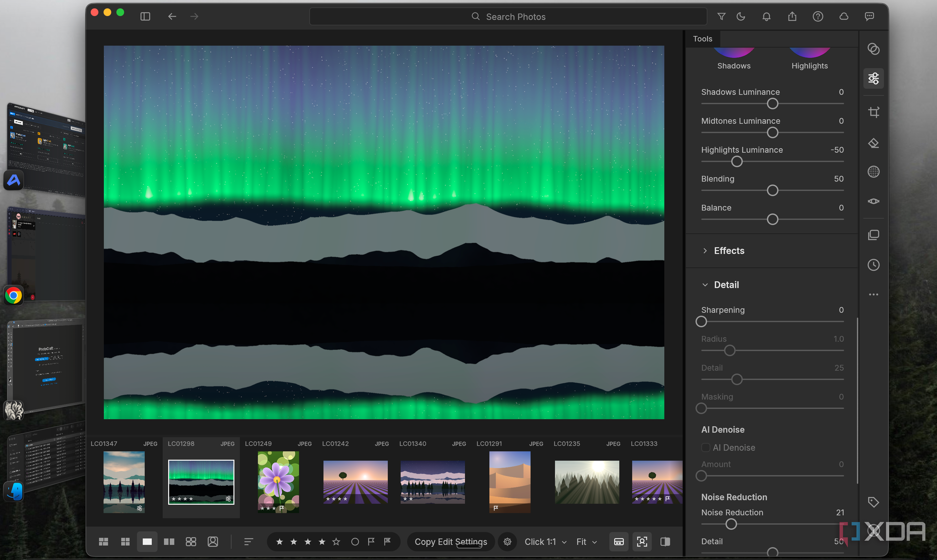
Task: Open help question mark icon
Action: point(818,17)
